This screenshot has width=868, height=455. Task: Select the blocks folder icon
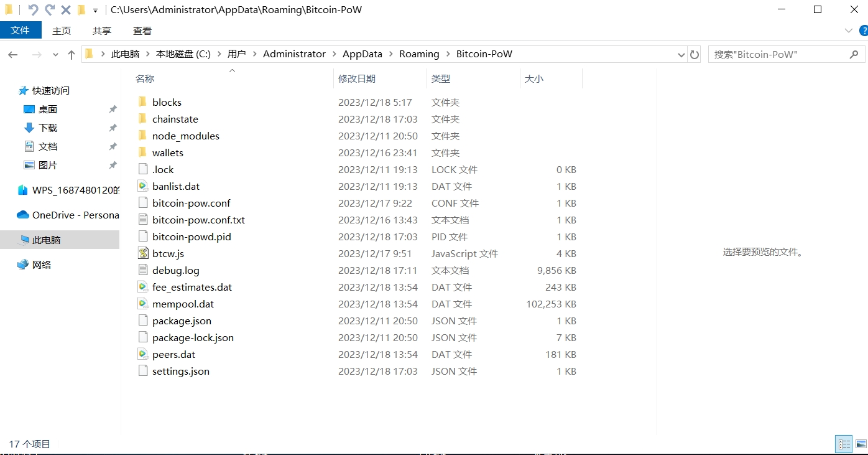pos(142,102)
